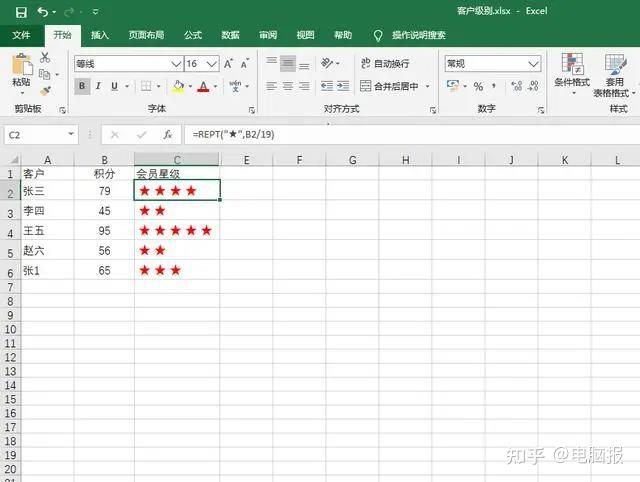Viewport: 640px width, 482px height.
Task: Apply the yellow fill color bucket
Action: (178, 86)
